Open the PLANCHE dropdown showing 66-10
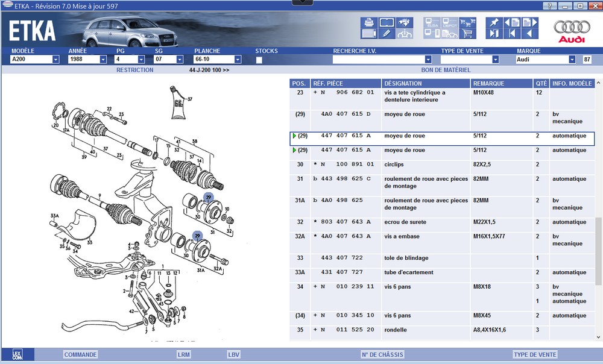Screen dimensions: 603x364 (238, 59)
